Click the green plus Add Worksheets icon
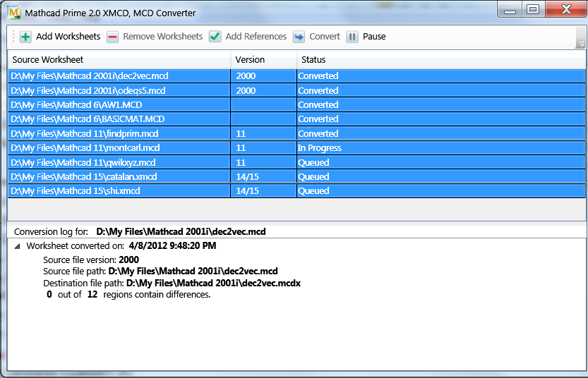 point(25,37)
